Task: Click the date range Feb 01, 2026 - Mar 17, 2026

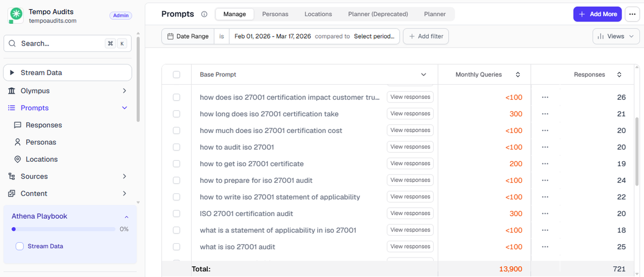Action: [x=273, y=36]
